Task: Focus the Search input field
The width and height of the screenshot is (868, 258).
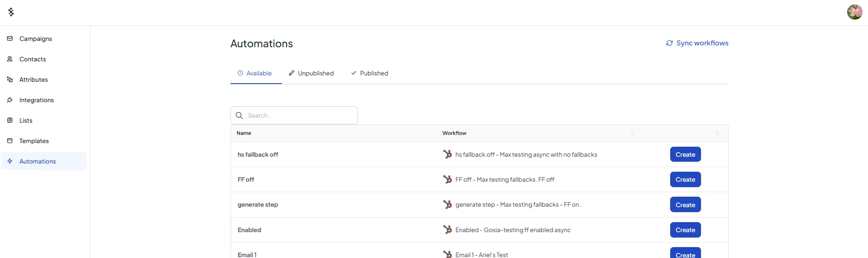Action: point(294,115)
